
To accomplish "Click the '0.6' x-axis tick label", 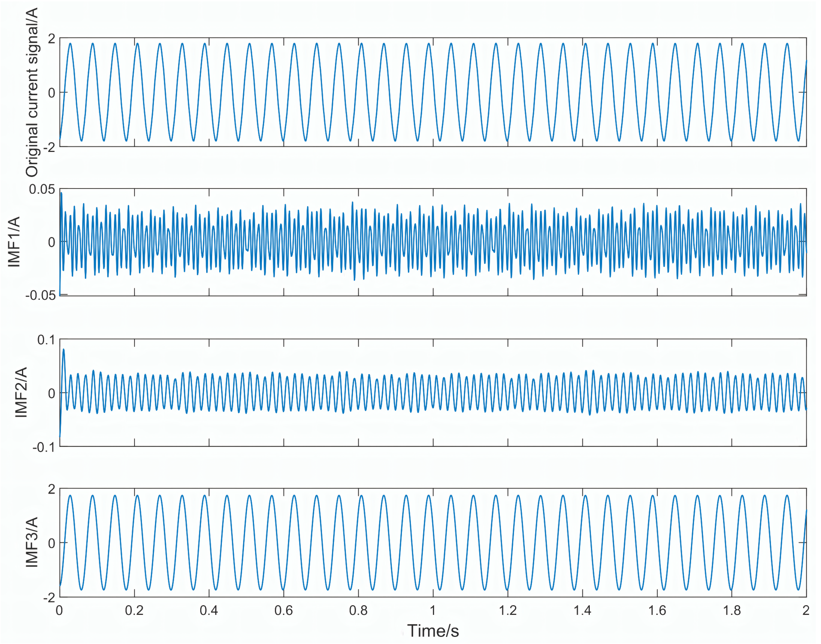I will pos(284,610).
